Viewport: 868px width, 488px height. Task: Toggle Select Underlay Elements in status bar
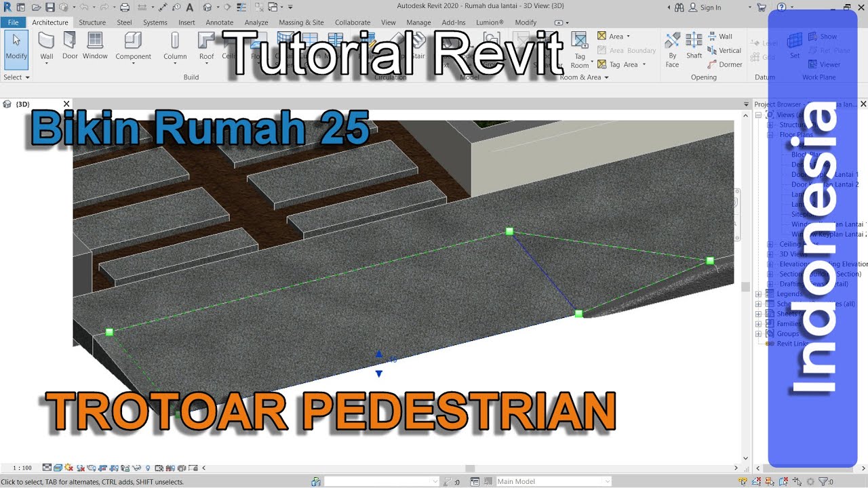tap(756, 481)
